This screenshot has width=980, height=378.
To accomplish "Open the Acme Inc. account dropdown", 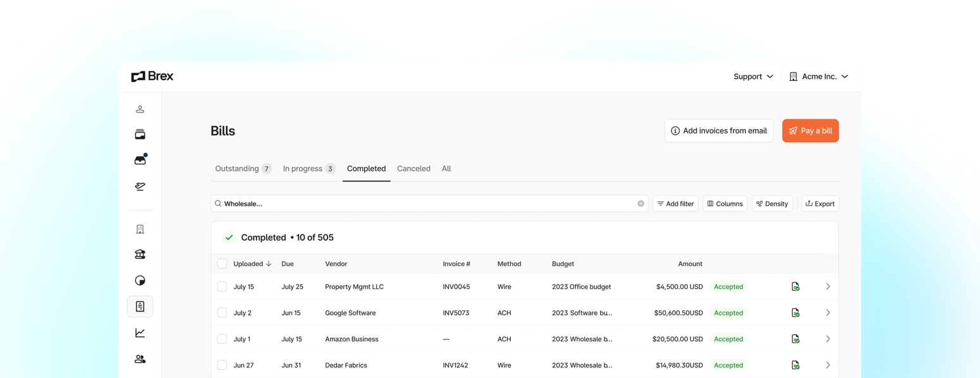I will (818, 76).
